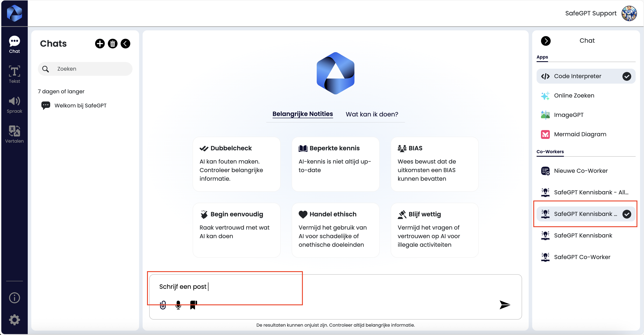The height and width of the screenshot is (335, 644).
Task: Click the new chat plus icon
Action: tap(100, 44)
